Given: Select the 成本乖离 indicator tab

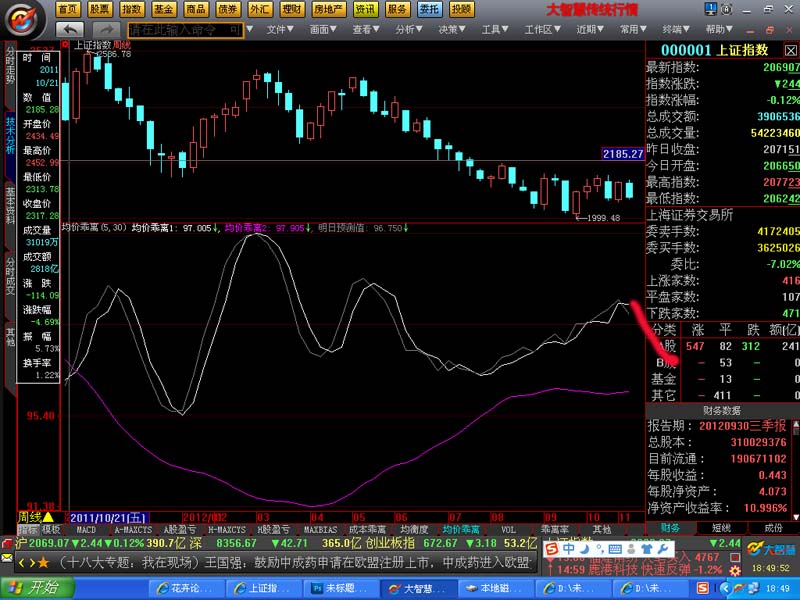Looking at the screenshot, I should pos(367,530).
